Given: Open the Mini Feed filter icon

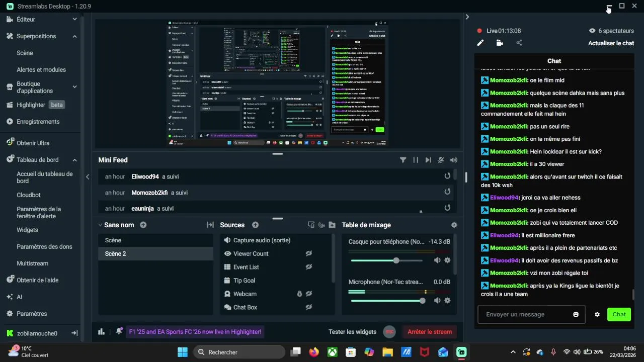Looking at the screenshot, I should click(x=403, y=160).
